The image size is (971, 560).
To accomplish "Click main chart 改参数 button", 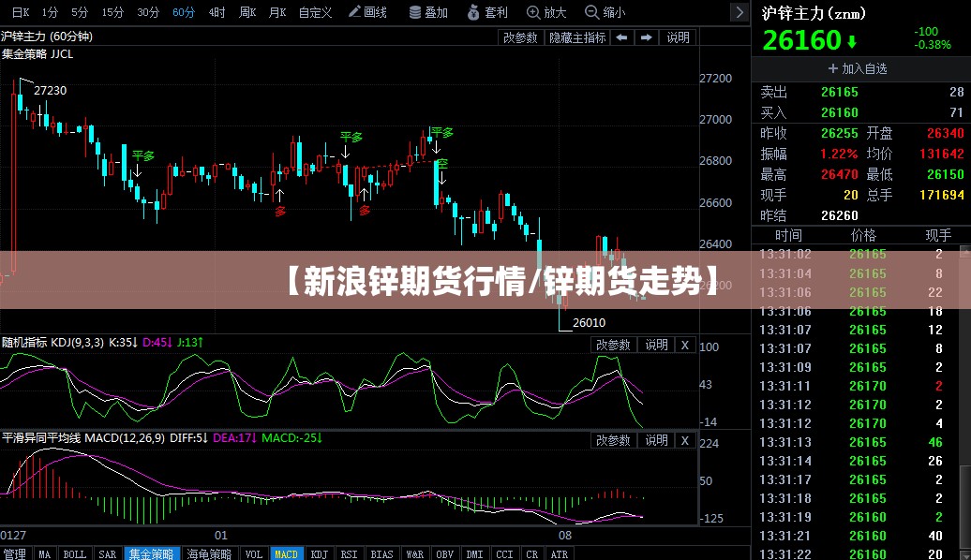I will pos(520,37).
